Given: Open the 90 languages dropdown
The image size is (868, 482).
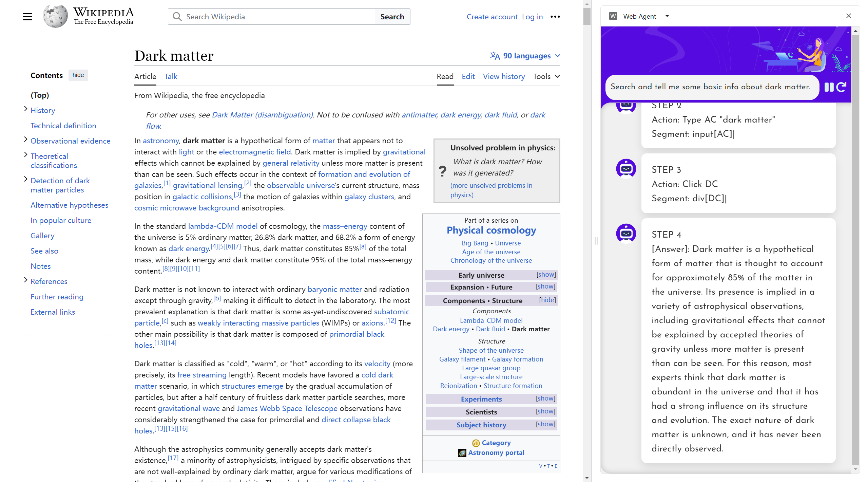Looking at the screenshot, I should point(525,56).
